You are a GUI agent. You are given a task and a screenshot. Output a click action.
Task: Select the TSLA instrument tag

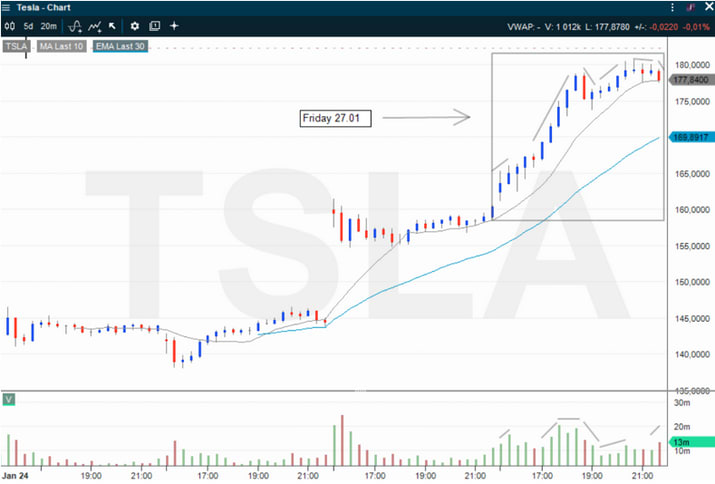(16, 47)
